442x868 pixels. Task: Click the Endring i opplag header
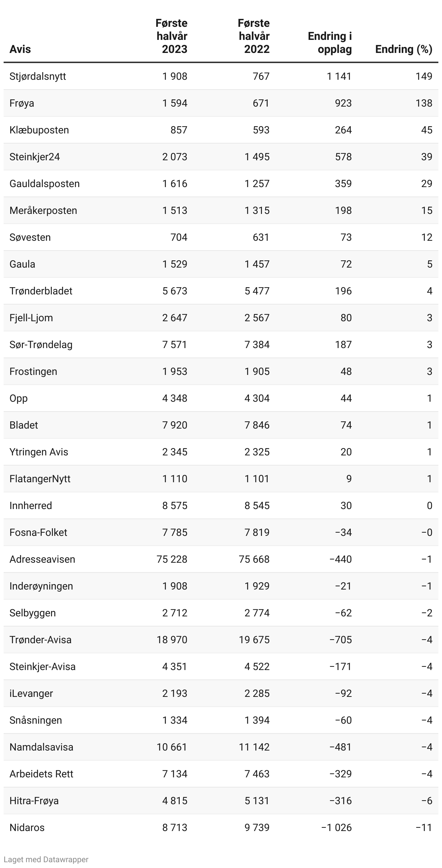click(x=330, y=43)
